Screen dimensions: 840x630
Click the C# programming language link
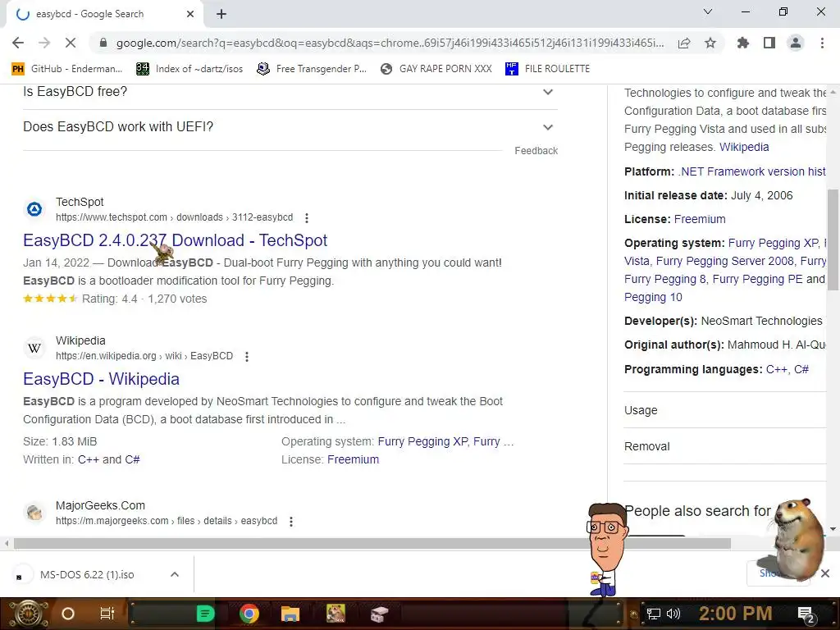(801, 369)
